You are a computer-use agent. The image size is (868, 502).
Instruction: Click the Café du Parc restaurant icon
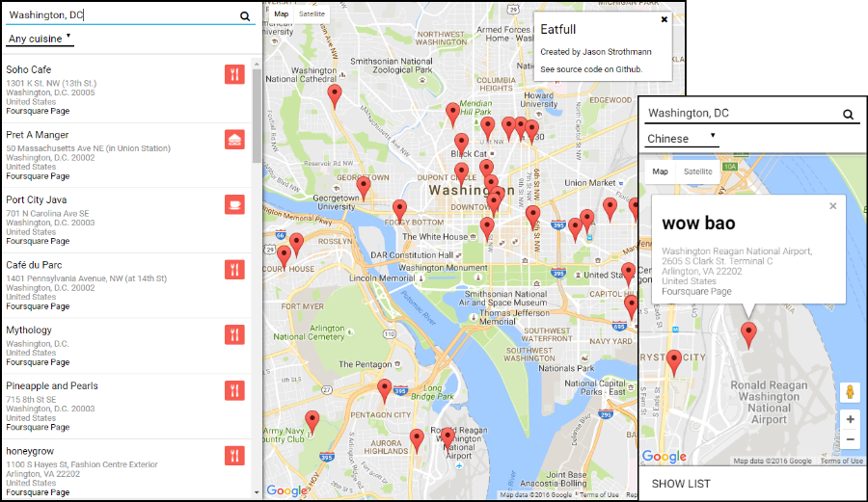pyautogui.click(x=234, y=270)
